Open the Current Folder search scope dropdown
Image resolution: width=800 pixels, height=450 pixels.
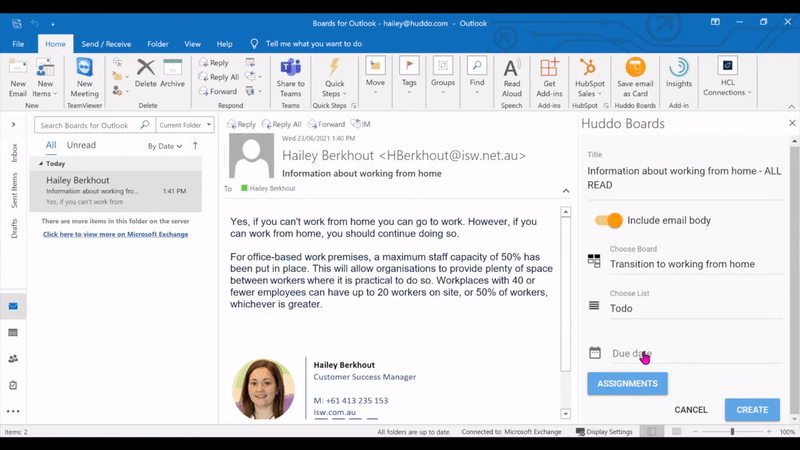coord(184,125)
